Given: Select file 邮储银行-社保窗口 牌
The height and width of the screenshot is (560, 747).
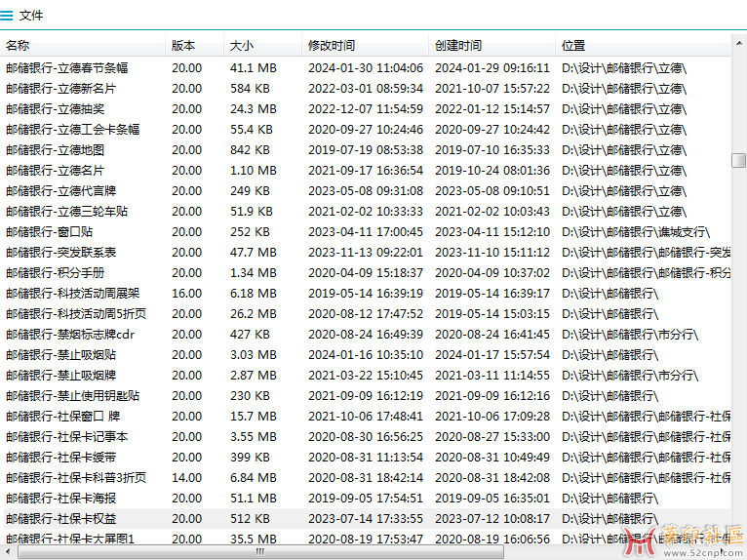Looking at the screenshot, I should click(62, 417).
